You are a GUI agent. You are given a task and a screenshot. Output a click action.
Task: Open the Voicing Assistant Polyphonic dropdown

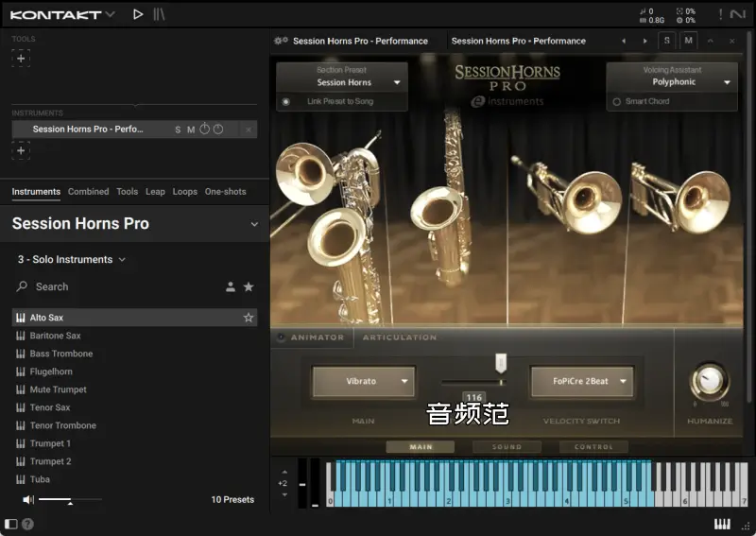pos(672,77)
